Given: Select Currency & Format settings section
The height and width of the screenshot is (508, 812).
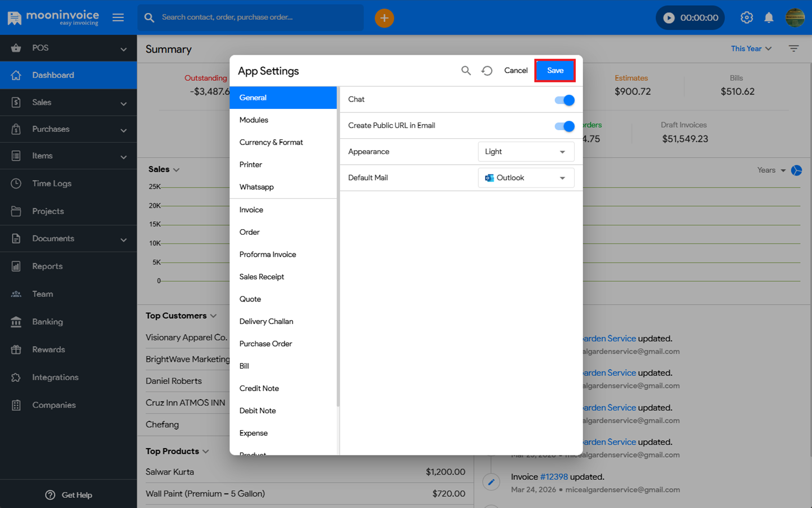Looking at the screenshot, I should click(x=271, y=142).
